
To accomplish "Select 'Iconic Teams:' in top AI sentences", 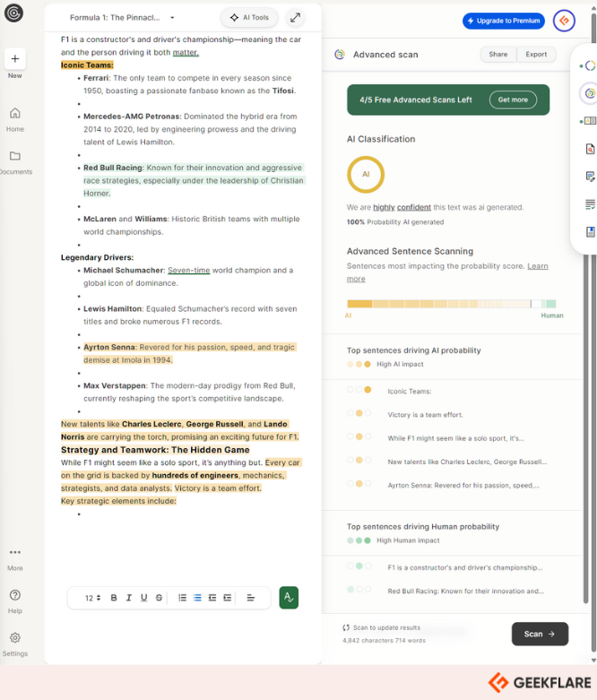I will click(409, 391).
